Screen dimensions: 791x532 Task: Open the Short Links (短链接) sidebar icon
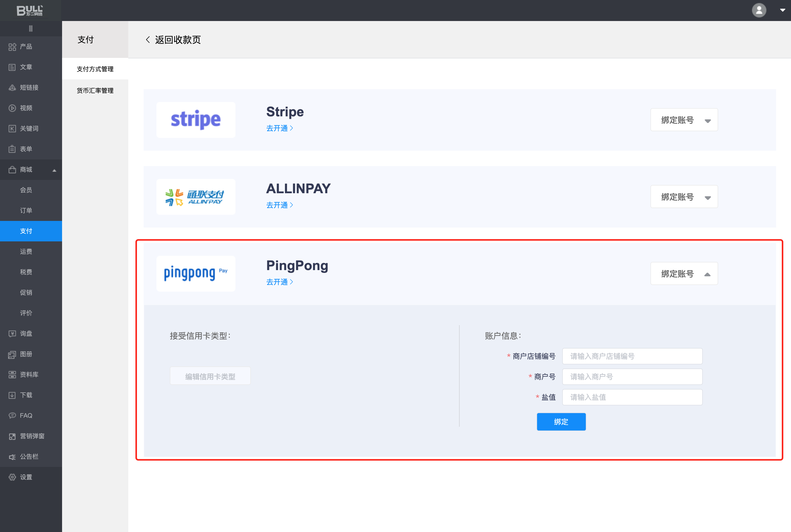[x=12, y=88]
